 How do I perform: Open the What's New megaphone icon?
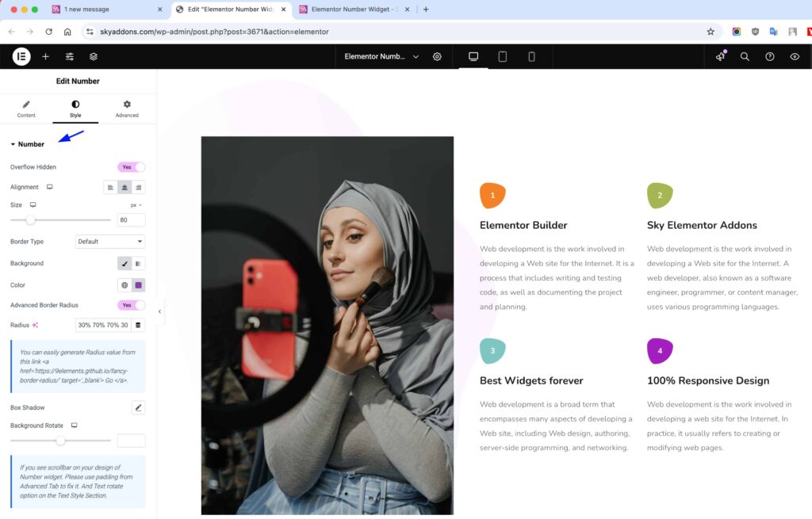pos(720,56)
